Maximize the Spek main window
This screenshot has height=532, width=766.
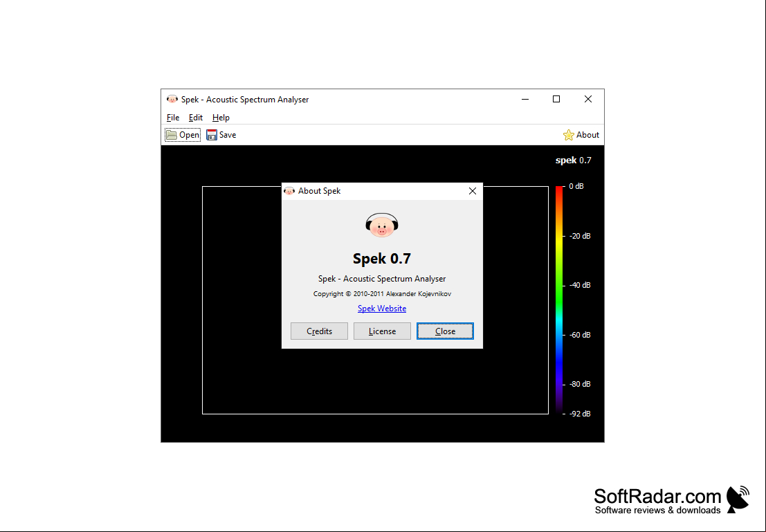[556, 99]
